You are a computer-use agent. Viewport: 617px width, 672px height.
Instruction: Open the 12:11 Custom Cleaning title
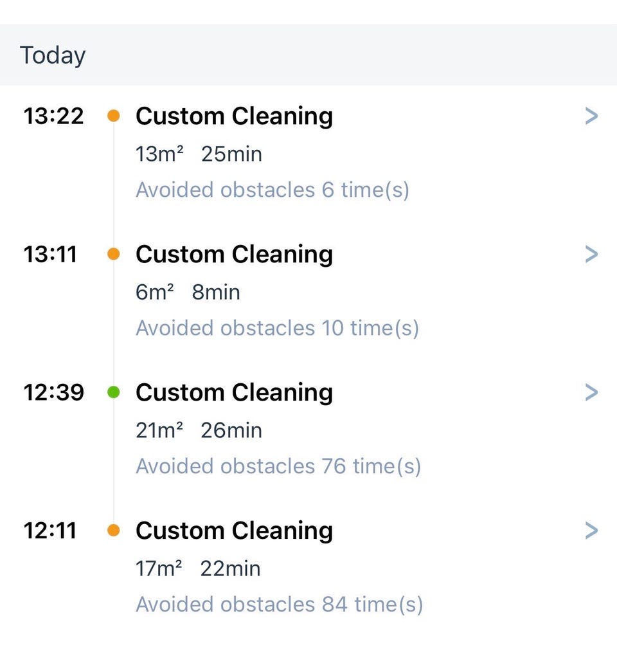click(x=234, y=531)
